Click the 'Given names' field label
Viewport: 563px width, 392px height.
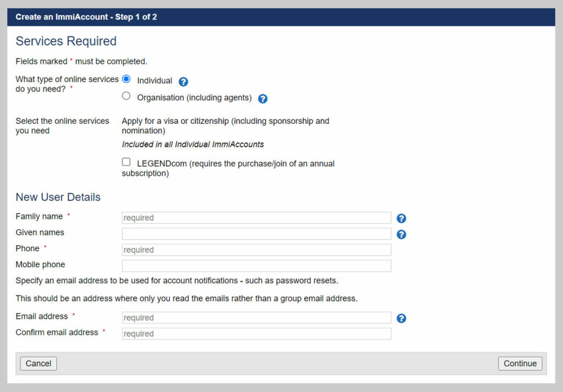40,233
